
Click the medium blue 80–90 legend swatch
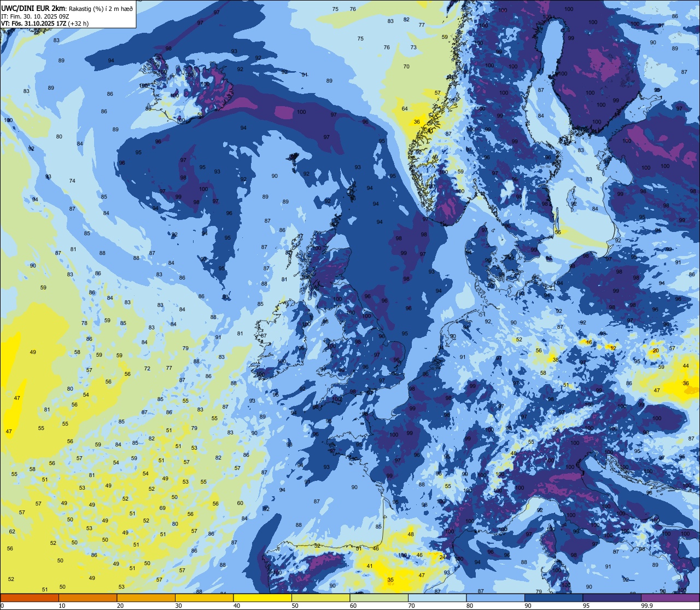[x=495, y=597]
